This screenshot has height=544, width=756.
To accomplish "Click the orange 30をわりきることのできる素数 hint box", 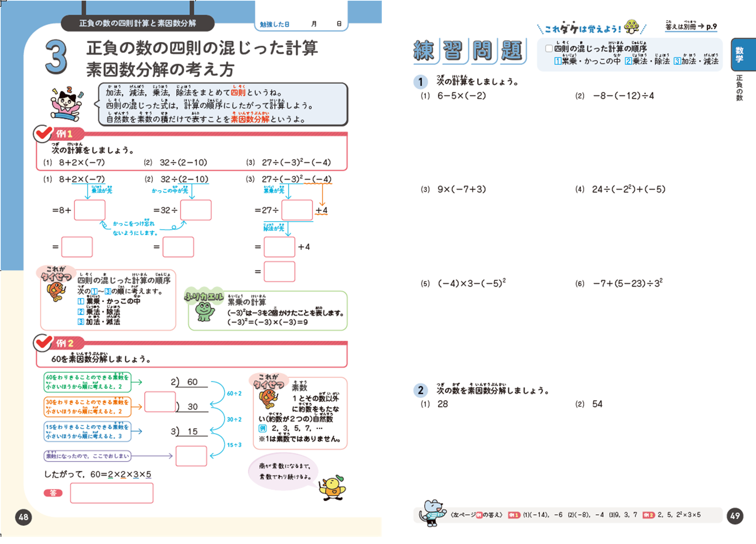I will [87, 407].
